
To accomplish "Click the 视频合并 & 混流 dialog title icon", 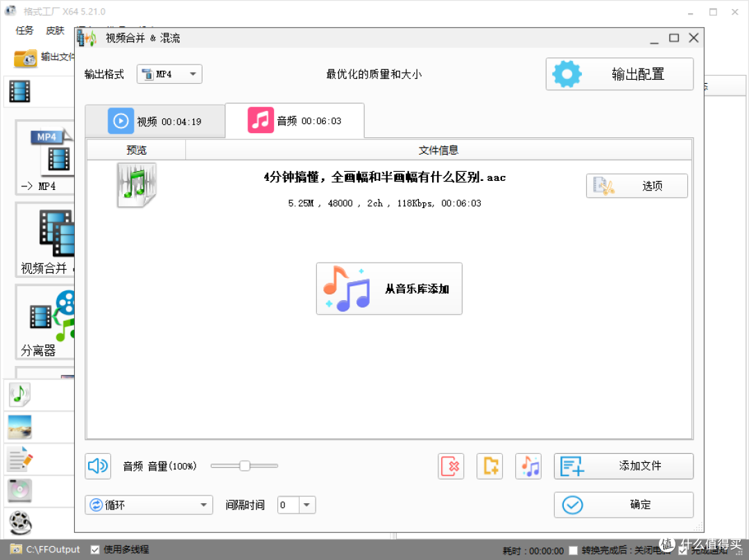I will tap(87, 37).
